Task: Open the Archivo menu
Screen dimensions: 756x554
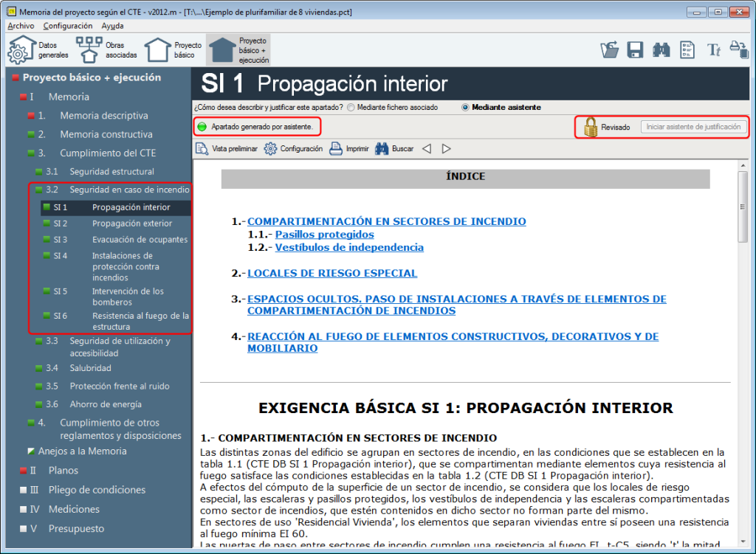Action: coord(21,26)
